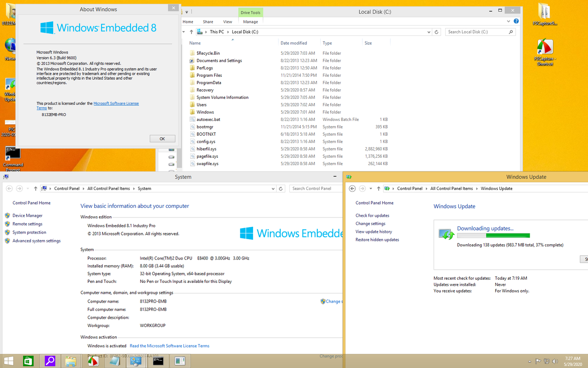Open the Home ribbon tab
Screen dimensions: 588x368
click(x=188, y=22)
